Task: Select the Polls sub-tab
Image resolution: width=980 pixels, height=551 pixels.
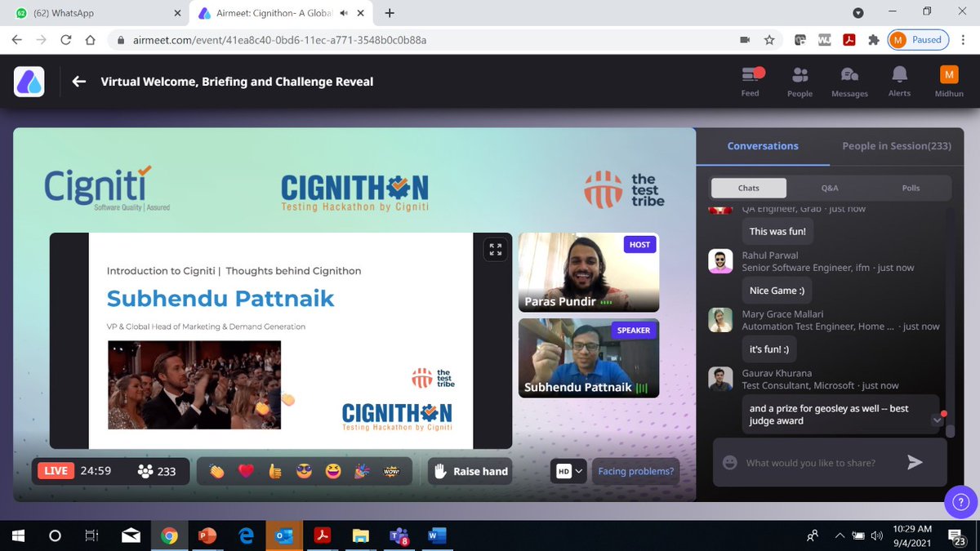Action: tap(911, 188)
